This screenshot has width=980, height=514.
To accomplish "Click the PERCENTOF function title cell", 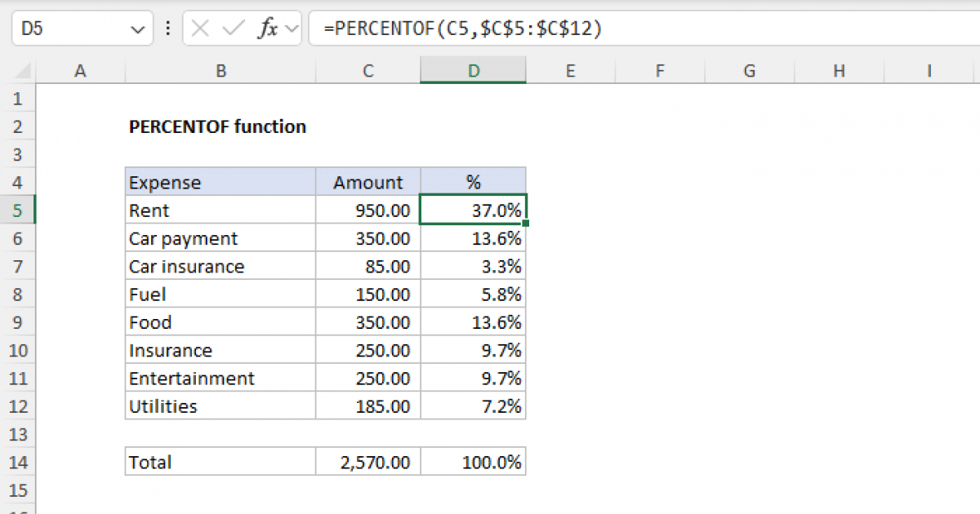I will pyautogui.click(x=217, y=127).
